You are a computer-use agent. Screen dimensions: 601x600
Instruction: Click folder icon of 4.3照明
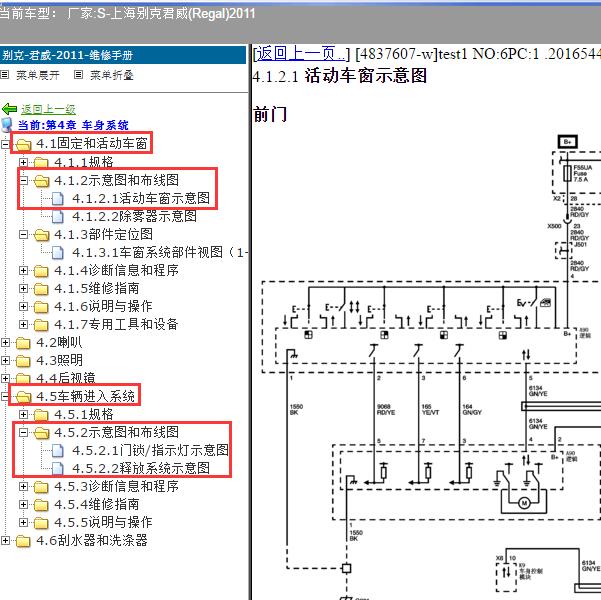23,361
